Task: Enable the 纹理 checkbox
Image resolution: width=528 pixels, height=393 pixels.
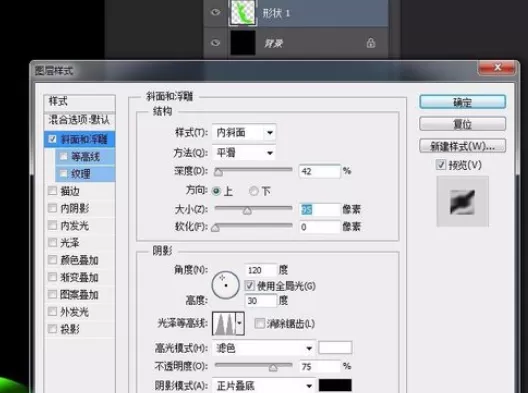Action: (63, 174)
